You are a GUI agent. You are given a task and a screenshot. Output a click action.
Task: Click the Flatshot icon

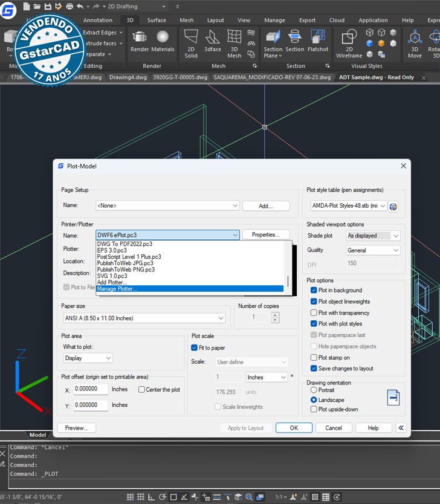click(318, 37)
